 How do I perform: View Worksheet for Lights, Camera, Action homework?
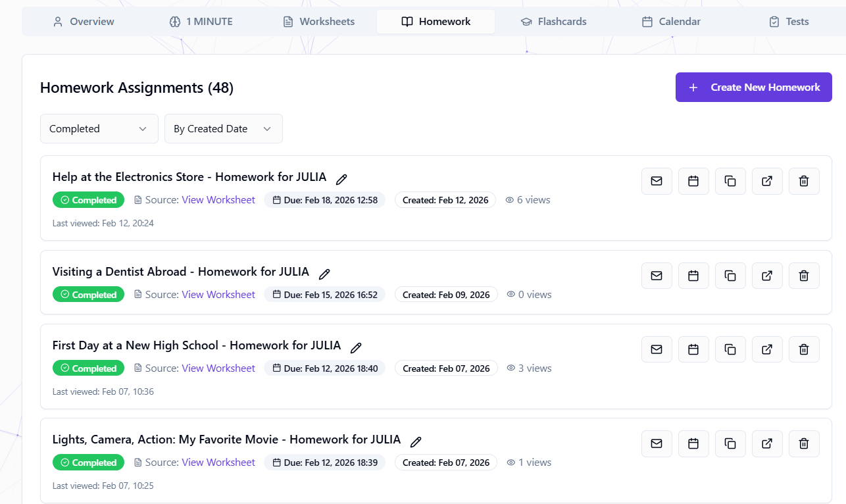[x=218, y=463]
